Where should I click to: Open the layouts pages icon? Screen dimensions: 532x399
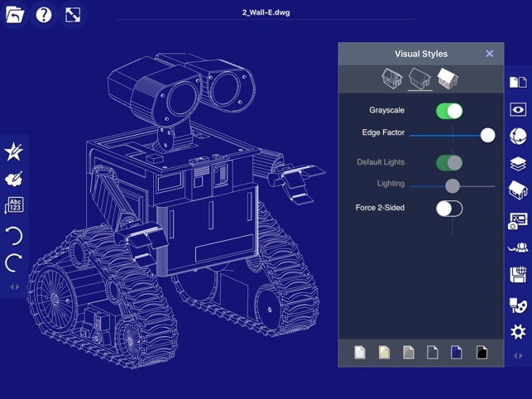(518, 82)
